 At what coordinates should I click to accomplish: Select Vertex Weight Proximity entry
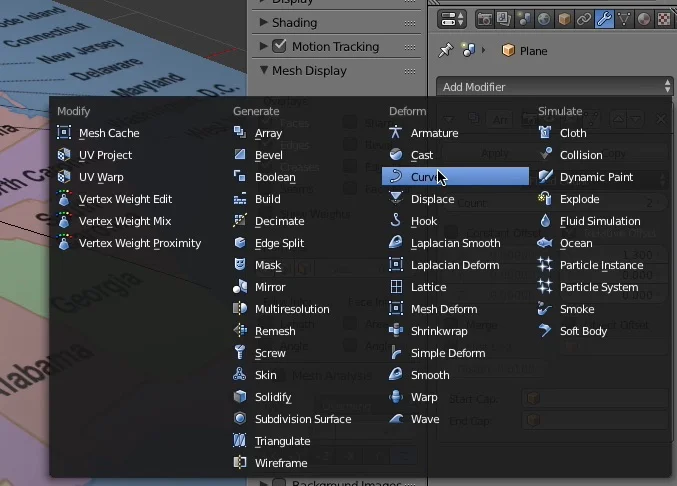(140, 243)
